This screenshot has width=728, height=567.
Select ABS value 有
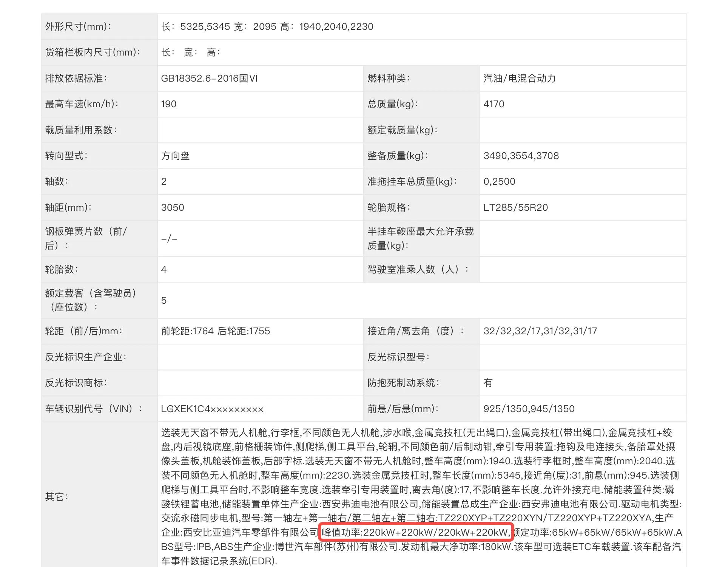(x=488, y=383)
